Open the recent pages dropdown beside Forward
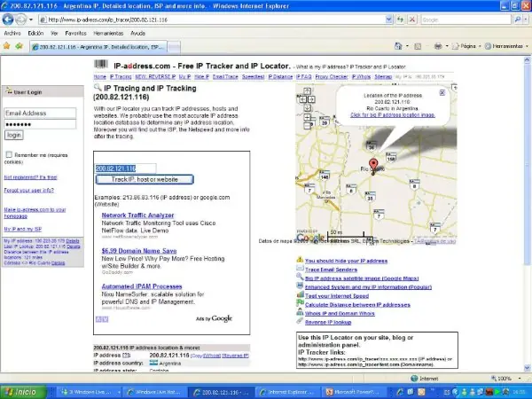The image size is (532, 399). 31,20
